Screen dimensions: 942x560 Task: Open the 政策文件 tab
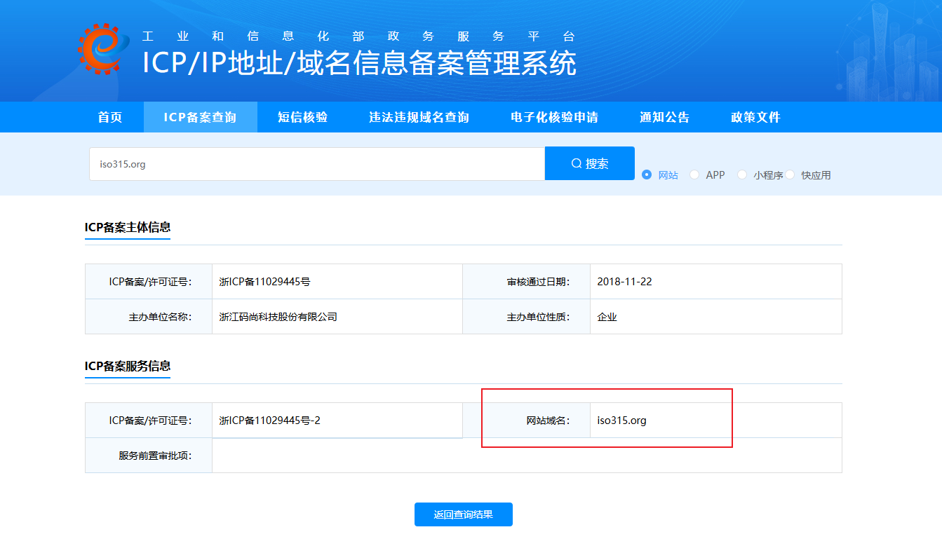tap(755, 117)
